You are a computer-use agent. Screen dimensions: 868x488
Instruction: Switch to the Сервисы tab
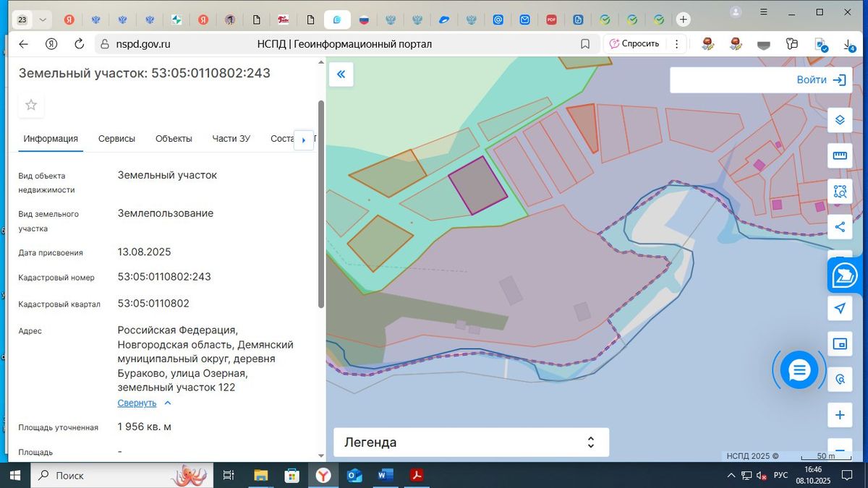pos(116,139)
